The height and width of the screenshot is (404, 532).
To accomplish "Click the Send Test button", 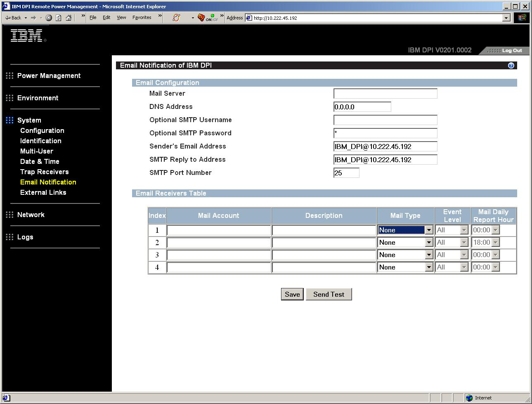I will (329, 294).
